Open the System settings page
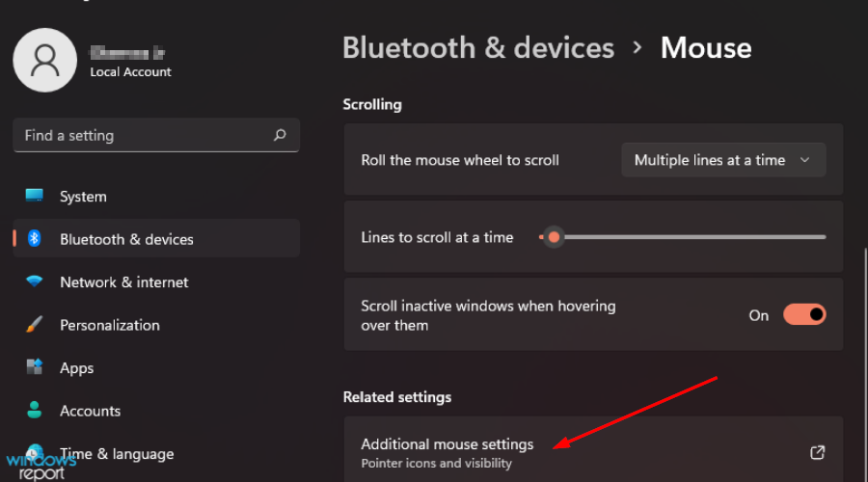This screenshot has height=482, width=868. click(x=83, y=197)
